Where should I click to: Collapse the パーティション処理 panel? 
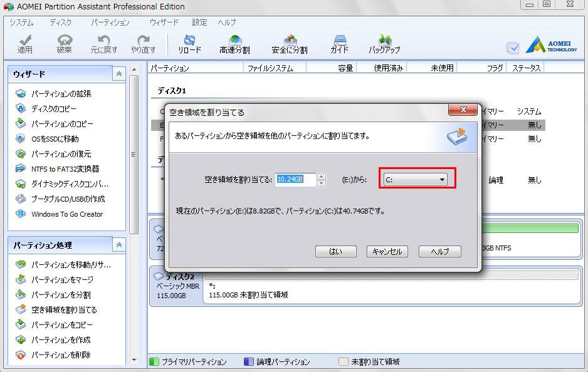[x=119, y=245]
